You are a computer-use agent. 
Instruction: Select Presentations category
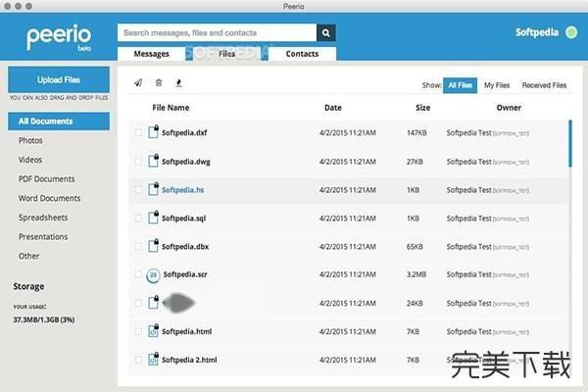(43, 237)
